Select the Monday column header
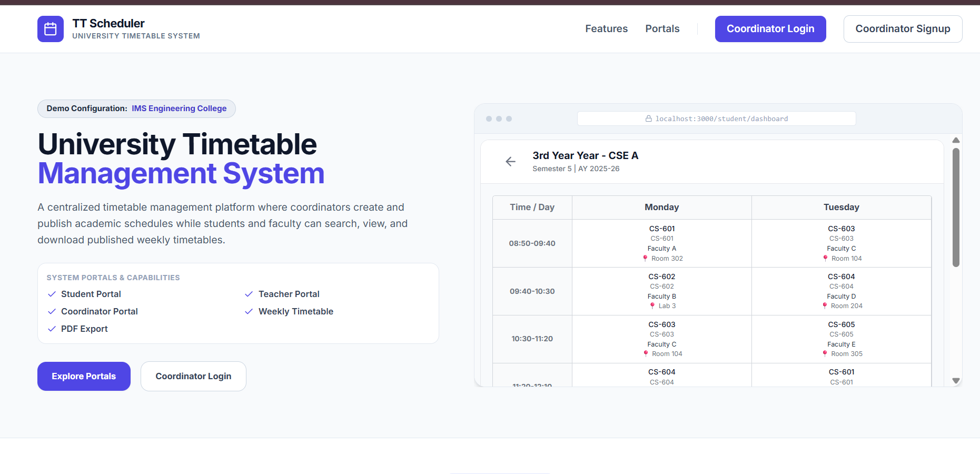Screen dimensions: 980x474 coord(662,208)
